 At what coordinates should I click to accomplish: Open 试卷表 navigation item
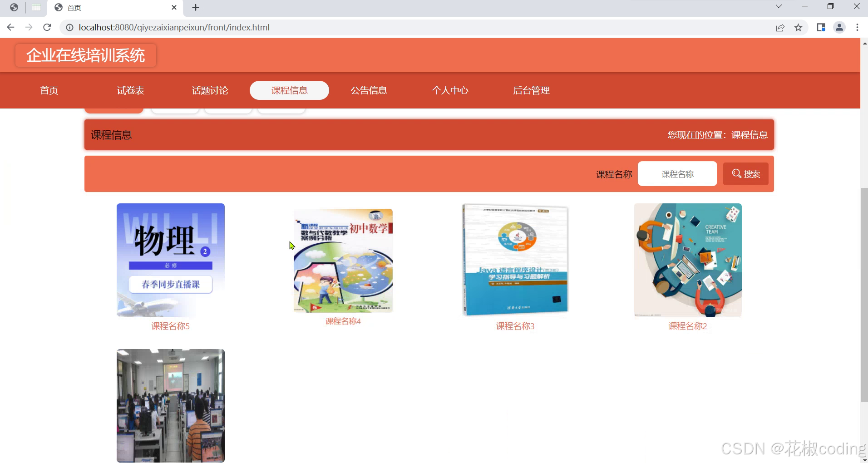coord(131,90)
